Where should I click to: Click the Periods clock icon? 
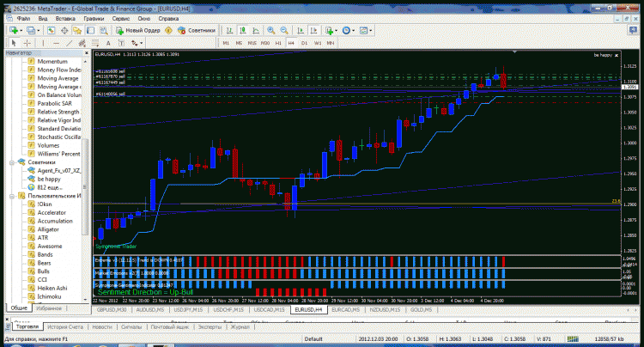(x=346, y=30)
